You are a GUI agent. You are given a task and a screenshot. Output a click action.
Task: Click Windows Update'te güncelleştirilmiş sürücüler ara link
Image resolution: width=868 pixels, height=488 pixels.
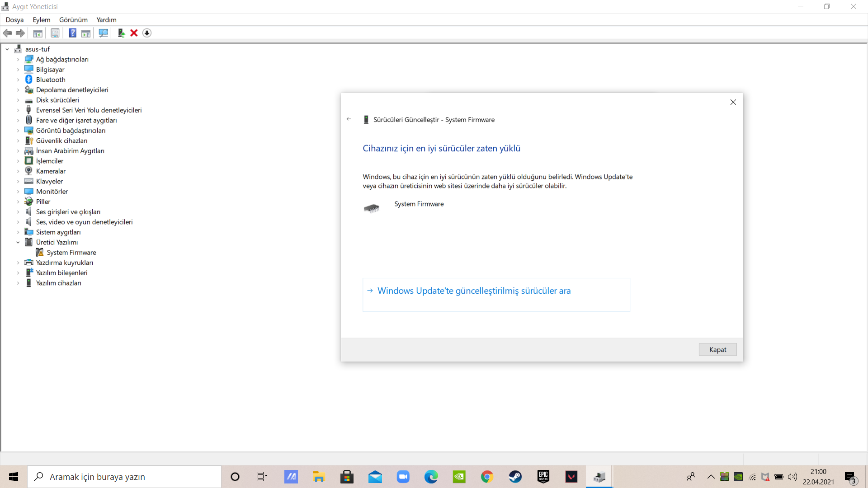click(x=474, y=291)
